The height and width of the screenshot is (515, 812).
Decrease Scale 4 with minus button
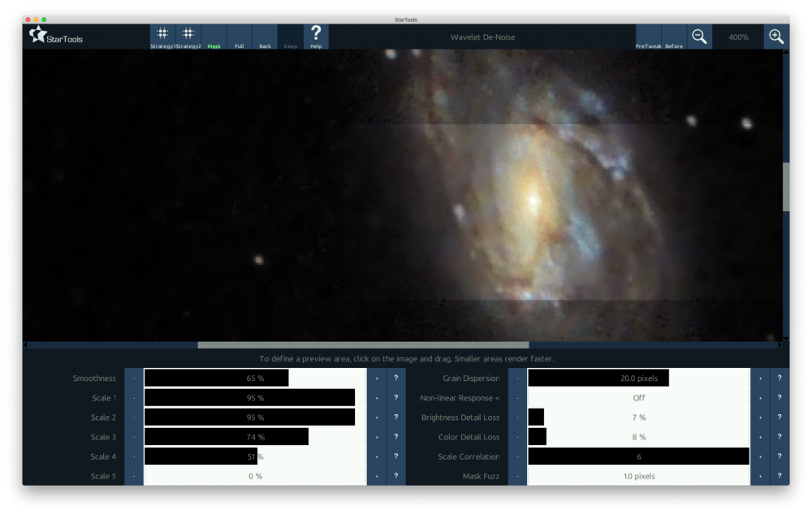(x=134, y=457)
